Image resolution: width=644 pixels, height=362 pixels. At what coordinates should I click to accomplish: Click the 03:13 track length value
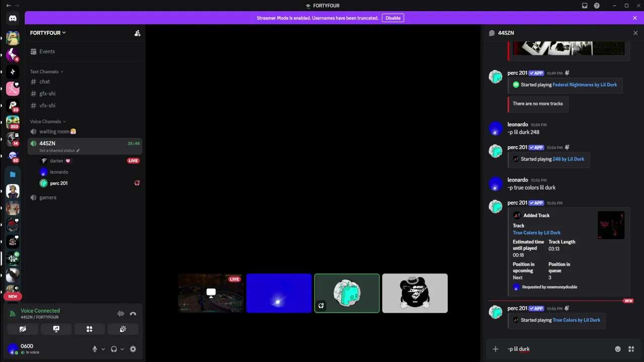tap(554, 249)
